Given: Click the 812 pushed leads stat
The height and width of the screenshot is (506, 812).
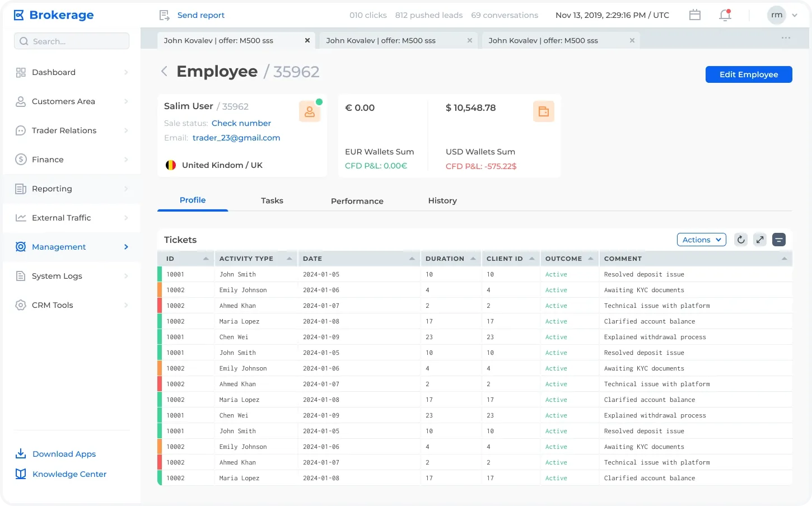Looking at the screenshot, I should [x=429, y=15].
